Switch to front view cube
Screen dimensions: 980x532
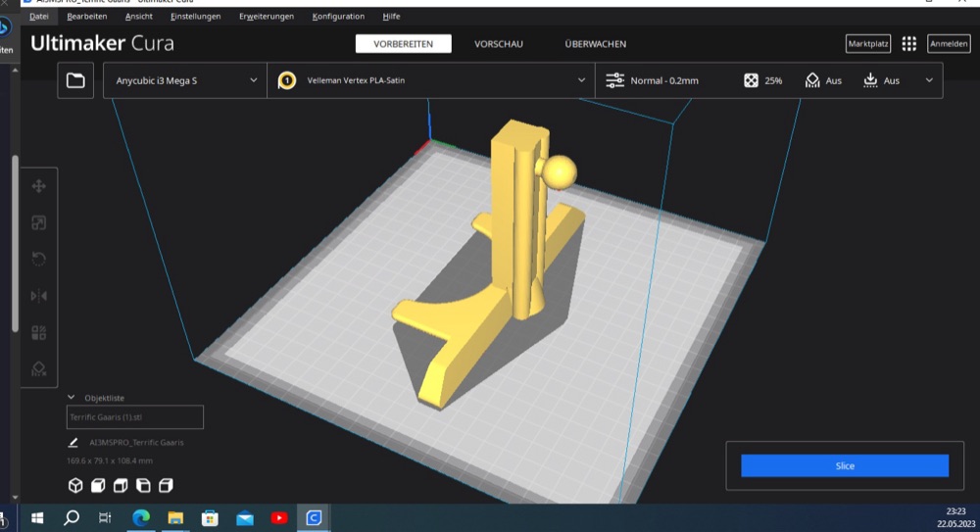point(98,486)
